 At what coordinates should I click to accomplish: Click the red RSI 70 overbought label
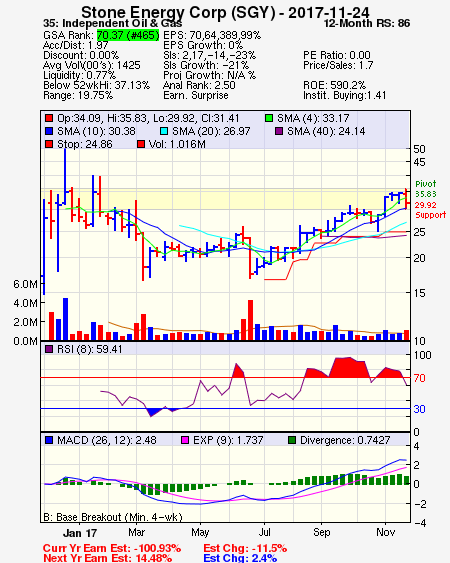click(419, 378)
